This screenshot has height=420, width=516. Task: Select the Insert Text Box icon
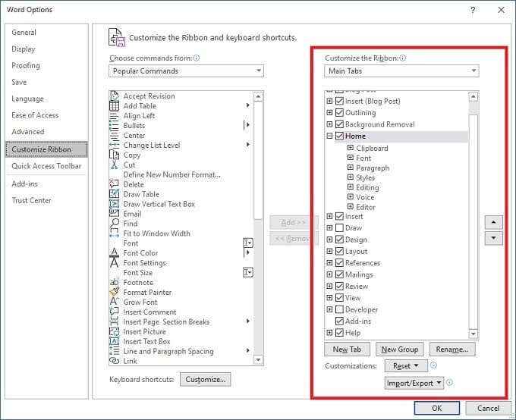[114, 341]
